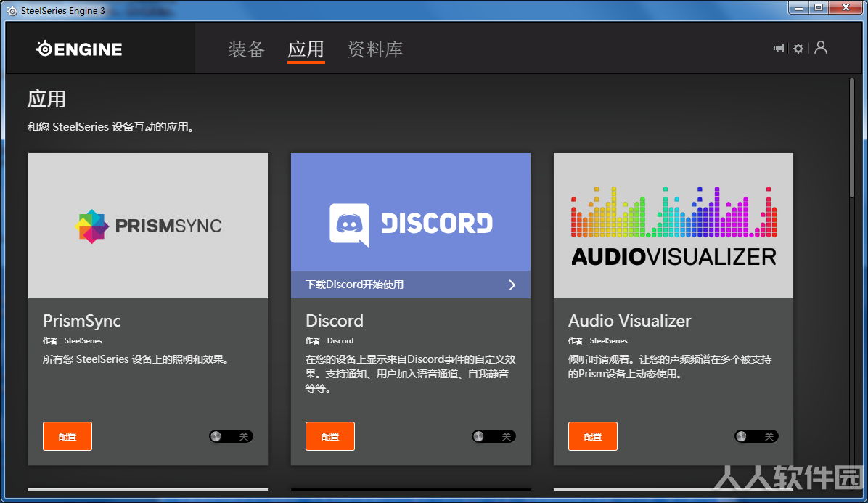
Task: Enable the Discord app switch
Action: pos(494,437)
